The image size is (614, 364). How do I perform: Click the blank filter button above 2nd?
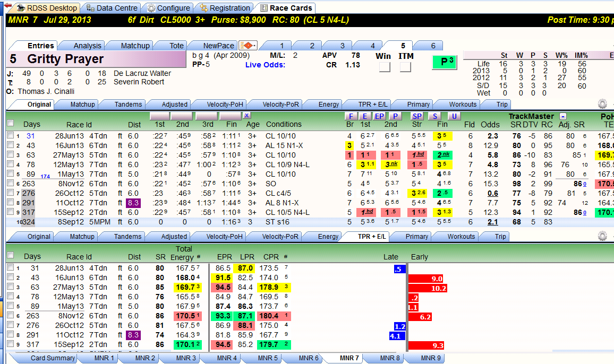point(182,116)
